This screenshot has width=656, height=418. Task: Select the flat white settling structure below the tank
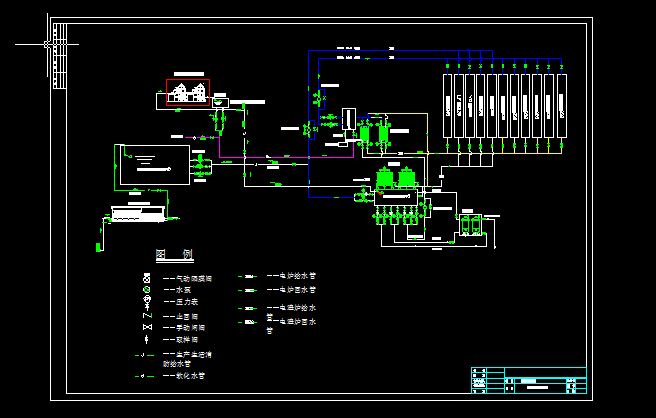click(x=138, y=214)
